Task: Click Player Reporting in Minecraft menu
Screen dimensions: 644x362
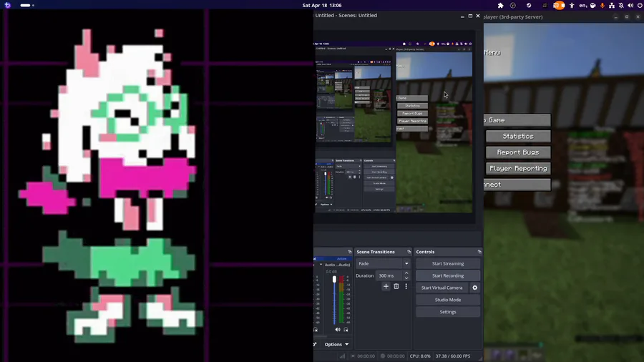Action: tap(518, 168)
